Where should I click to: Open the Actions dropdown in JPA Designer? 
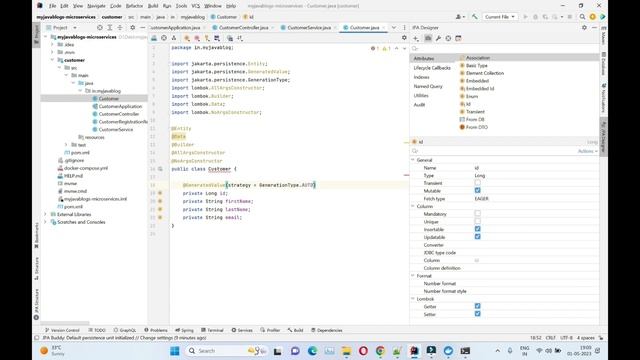[x=587, y=151]
